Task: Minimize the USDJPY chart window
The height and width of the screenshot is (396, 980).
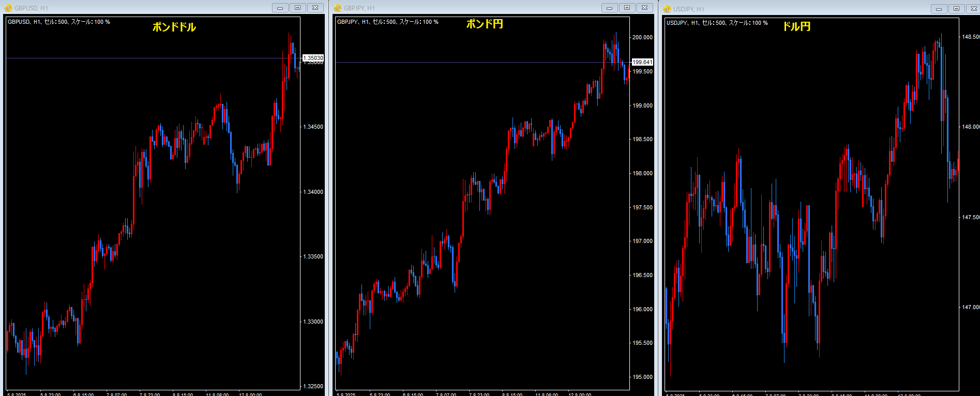Action: pos(939,9)
